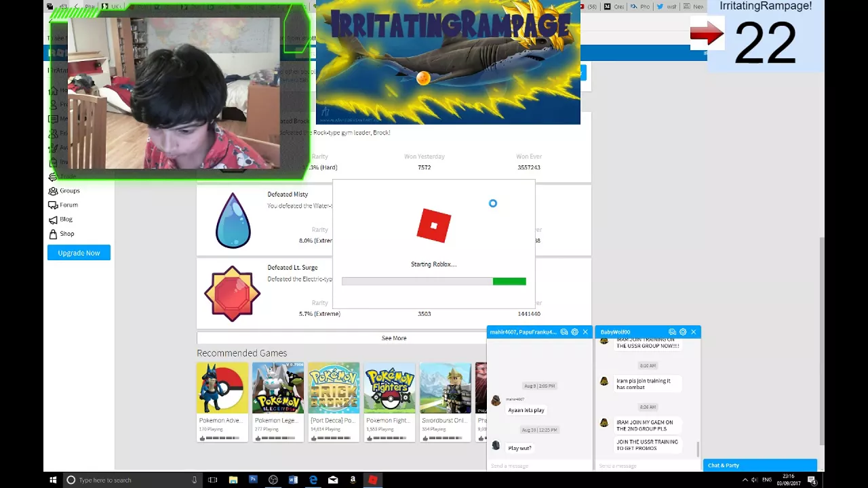
Task: Open File Explorer from taskbar
Action: pos(233,480)
